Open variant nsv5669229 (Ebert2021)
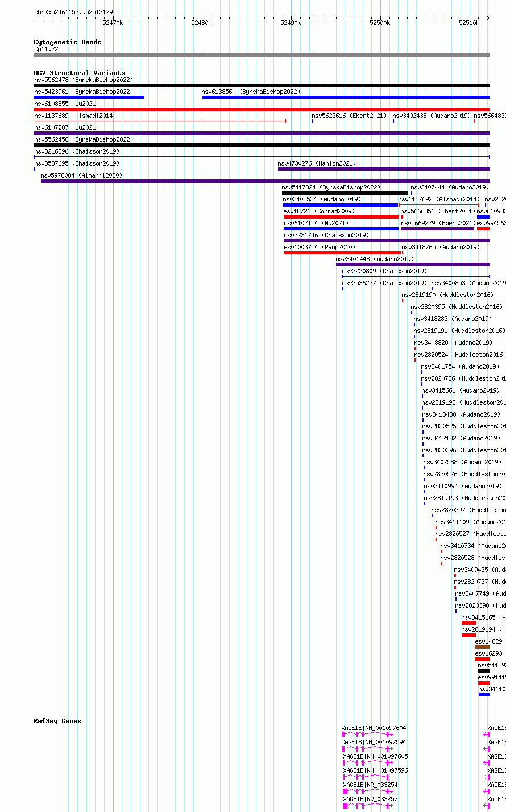Image resolution: width=506 pixels, height=812 pixels. pyautogui.click(x=438, y=223)
